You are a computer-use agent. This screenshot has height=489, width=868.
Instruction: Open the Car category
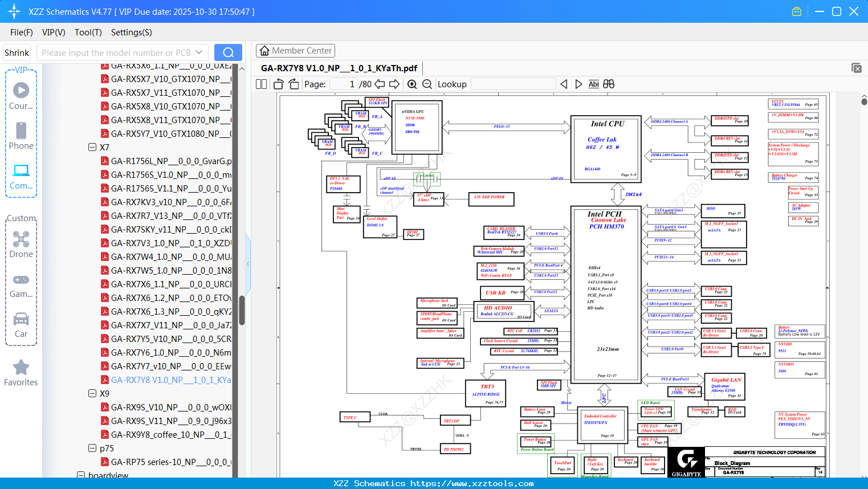21,324
